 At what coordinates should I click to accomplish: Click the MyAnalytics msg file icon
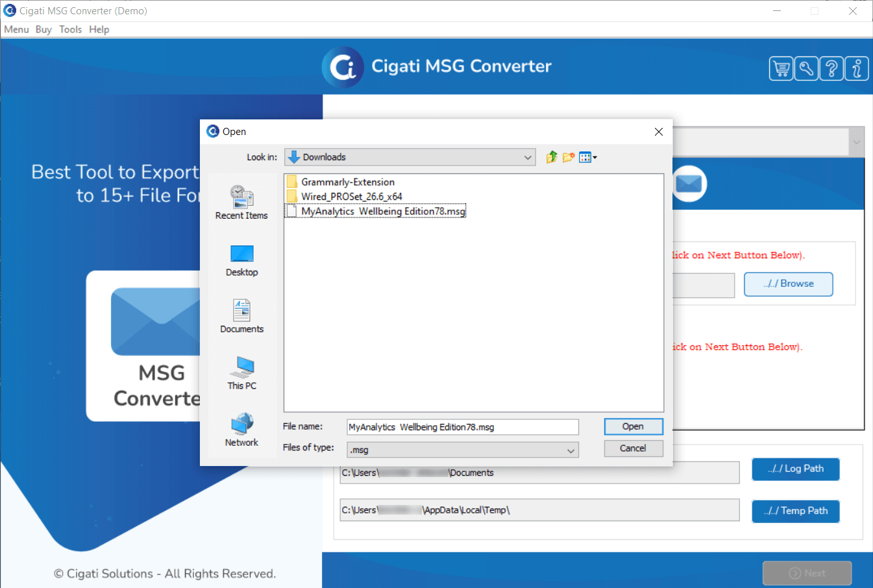tap(292, 211)
